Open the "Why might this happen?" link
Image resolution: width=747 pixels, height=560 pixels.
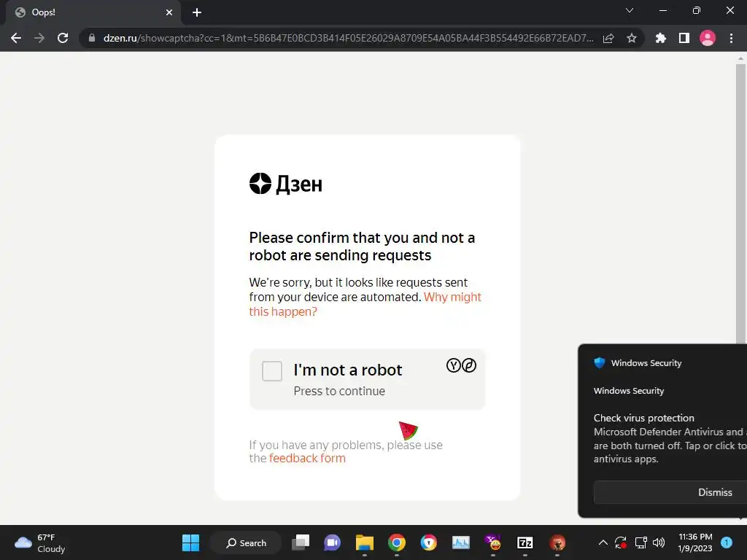click(365, 304)
